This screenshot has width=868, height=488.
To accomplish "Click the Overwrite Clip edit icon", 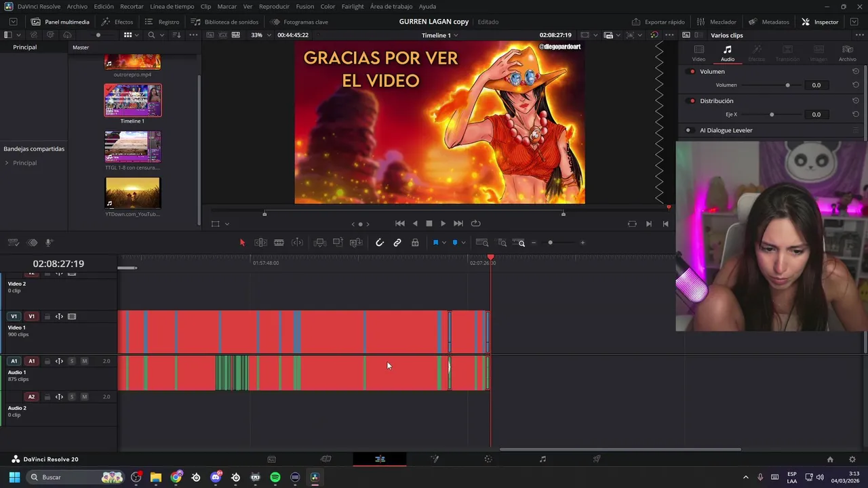I will [338, 243].
